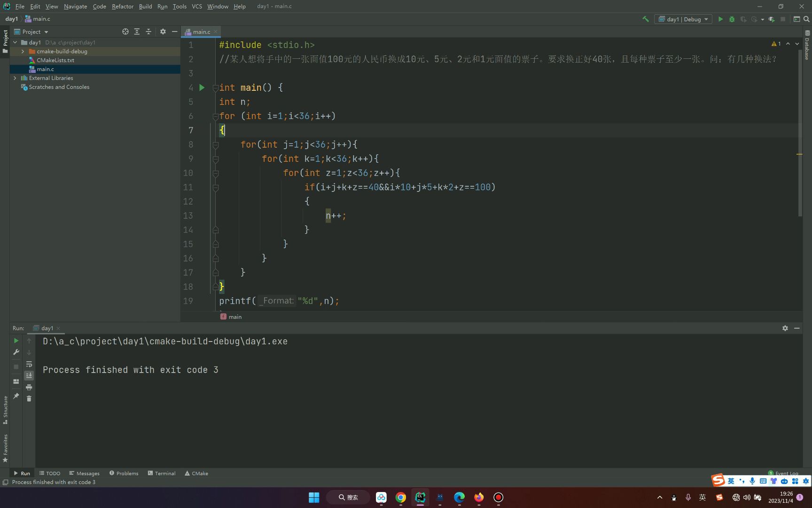812x508 pixels.
Task: Click the Select Opened File crosshair icon
Action: [125, 32]
